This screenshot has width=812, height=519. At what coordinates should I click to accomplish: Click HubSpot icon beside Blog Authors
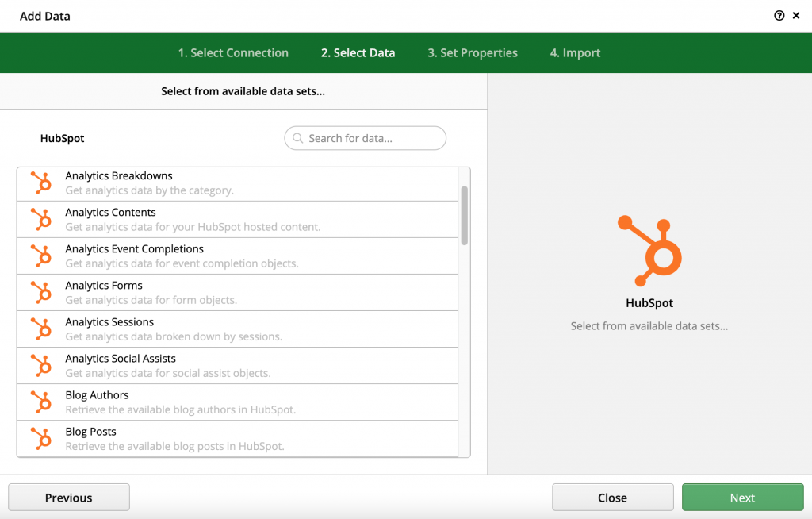(41, 402)
